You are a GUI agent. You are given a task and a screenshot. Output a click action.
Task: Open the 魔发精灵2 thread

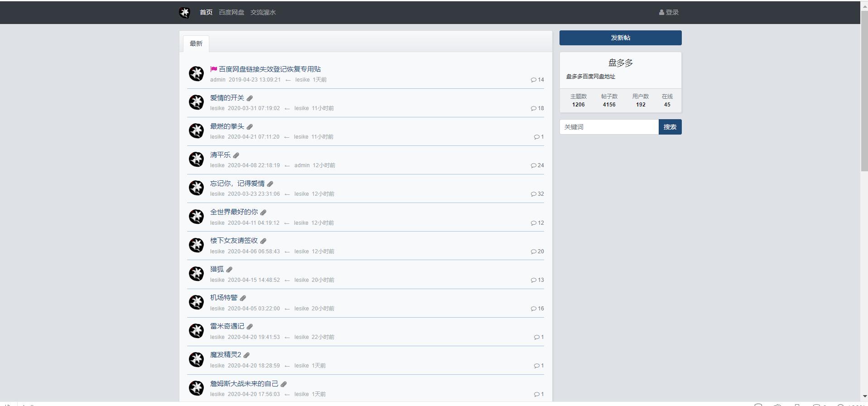pyautogui.click(x=226, y=355)
